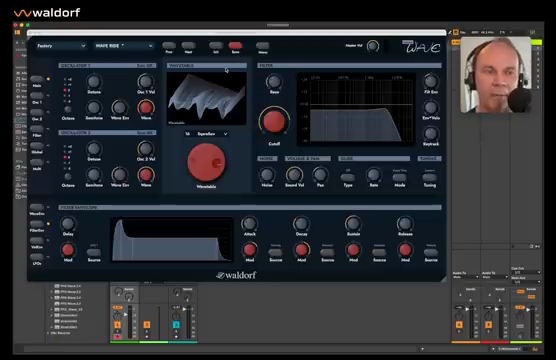Screen dimensions: 556x360
Task: Switch to the WaveEnv envelope tab
Action: tap(37, 207)
